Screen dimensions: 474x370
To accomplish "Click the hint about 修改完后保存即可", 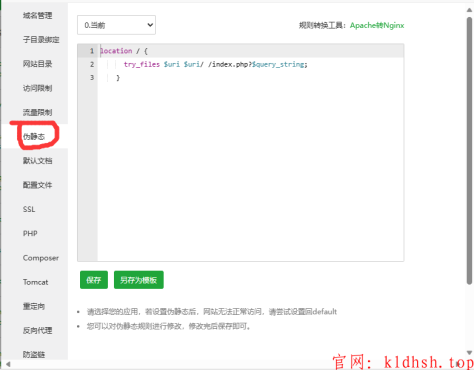I will click(168, 326).
